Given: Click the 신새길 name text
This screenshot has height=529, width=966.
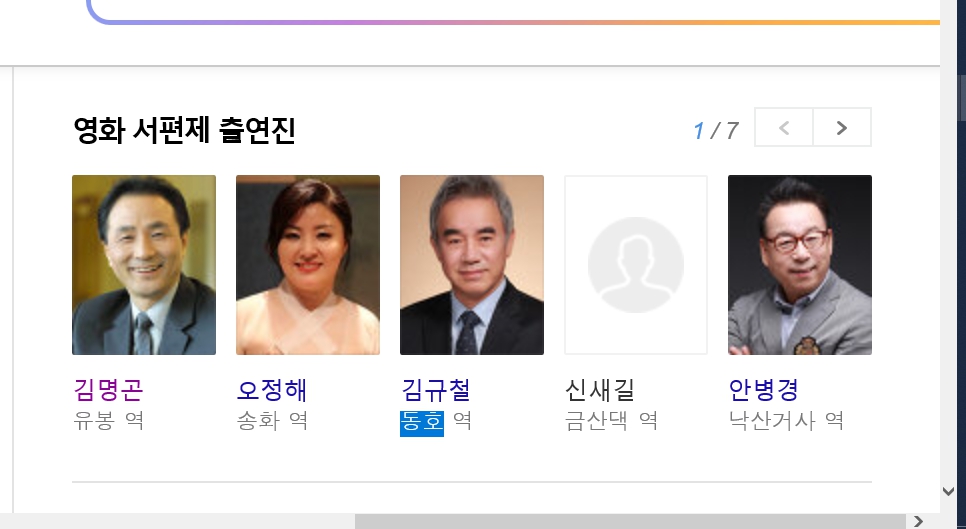Looking at the screenshot, I should click(x=599, y=390).
